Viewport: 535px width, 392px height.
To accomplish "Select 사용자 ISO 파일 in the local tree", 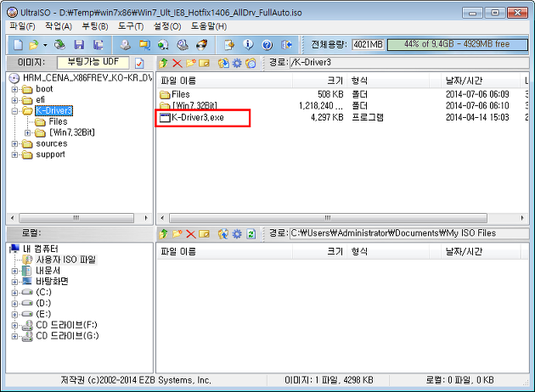I will pyautogui.click(x=66, y=260).
